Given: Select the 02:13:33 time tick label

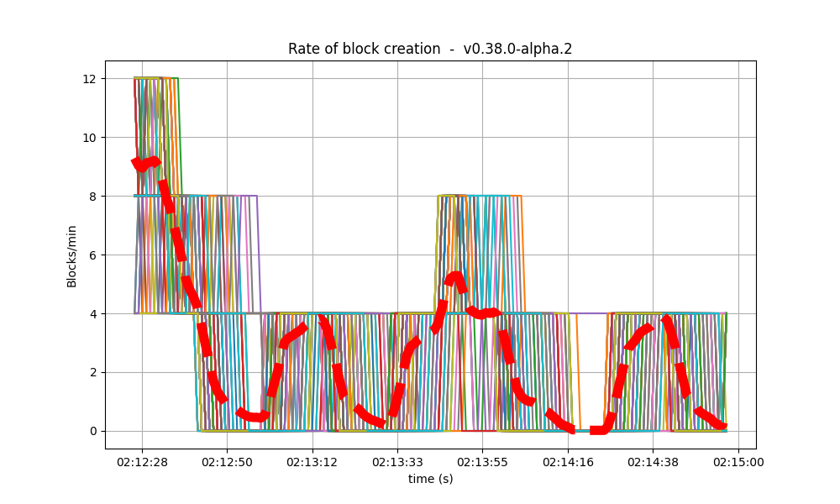Looking at the screenshot, I should click(x=398, y=458).
